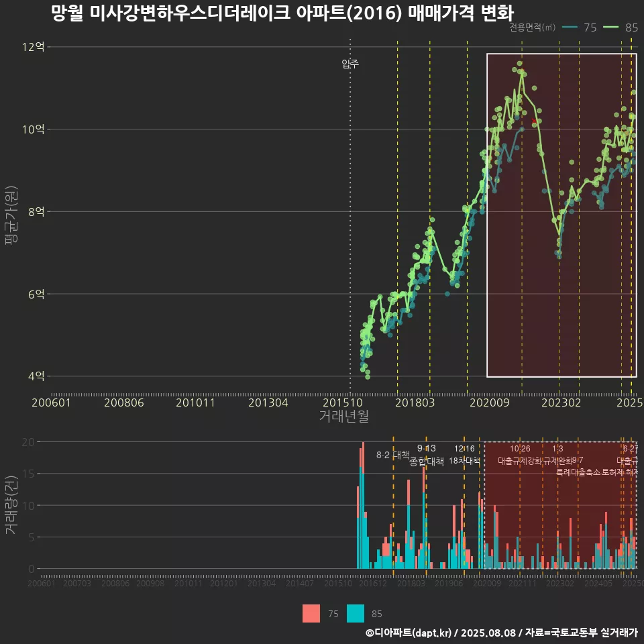Click the legend label 전용면적(㎡)

(532, 27)
